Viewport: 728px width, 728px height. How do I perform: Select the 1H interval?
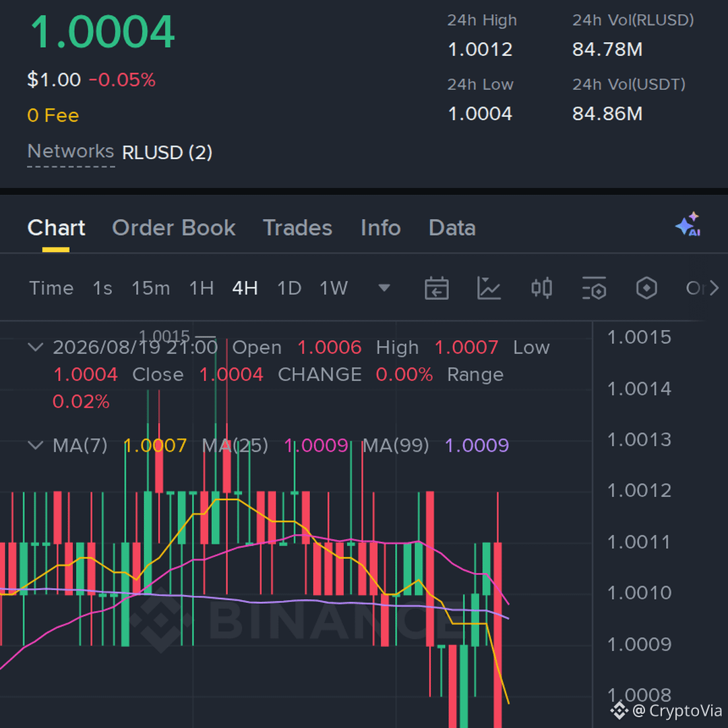(x=202, y=288)
